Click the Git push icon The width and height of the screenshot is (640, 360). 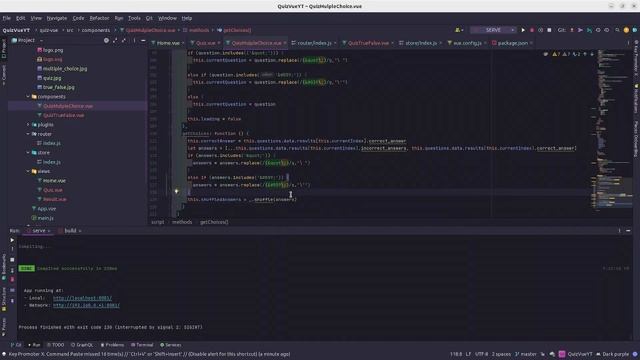click(589, 30)
